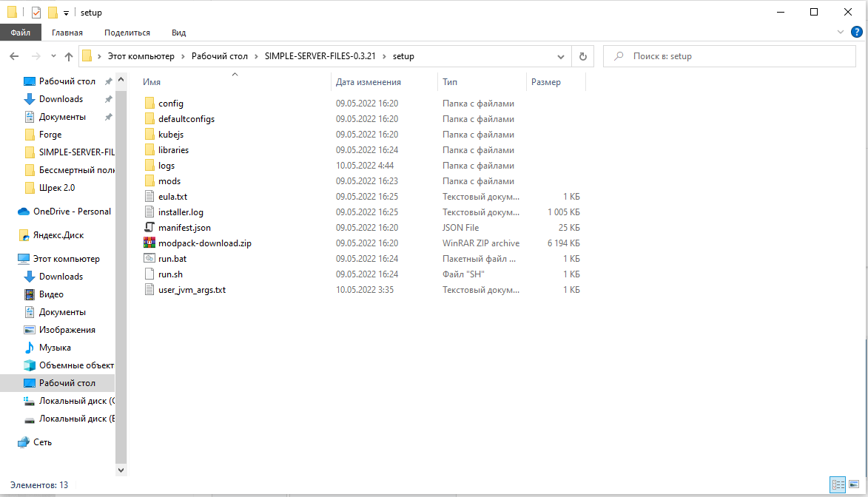Image resolution: width=868 pixels, height=497 pixels.
Task: Open Бессмертный полк folder in sidebar
Action: 76,170
